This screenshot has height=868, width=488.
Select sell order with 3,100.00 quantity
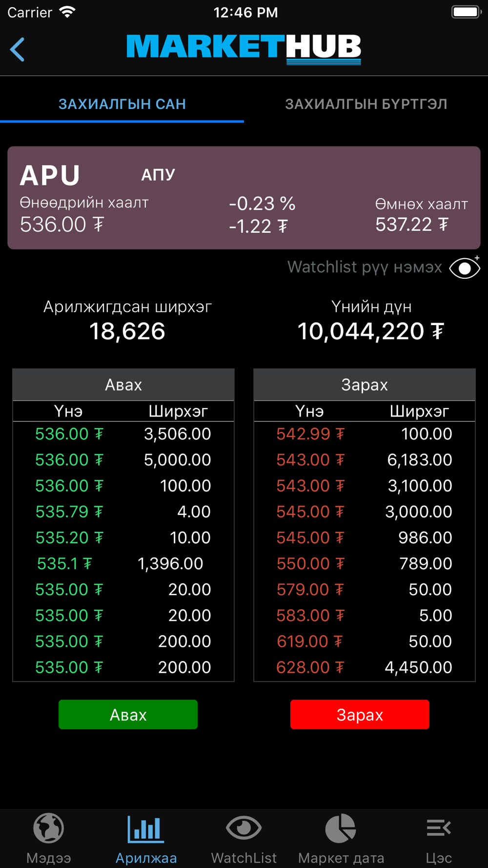click(x=365, y=486)
